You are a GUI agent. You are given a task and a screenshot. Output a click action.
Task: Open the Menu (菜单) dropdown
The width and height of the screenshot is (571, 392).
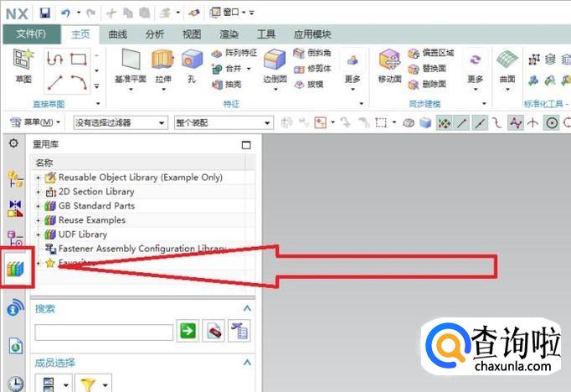34,122
